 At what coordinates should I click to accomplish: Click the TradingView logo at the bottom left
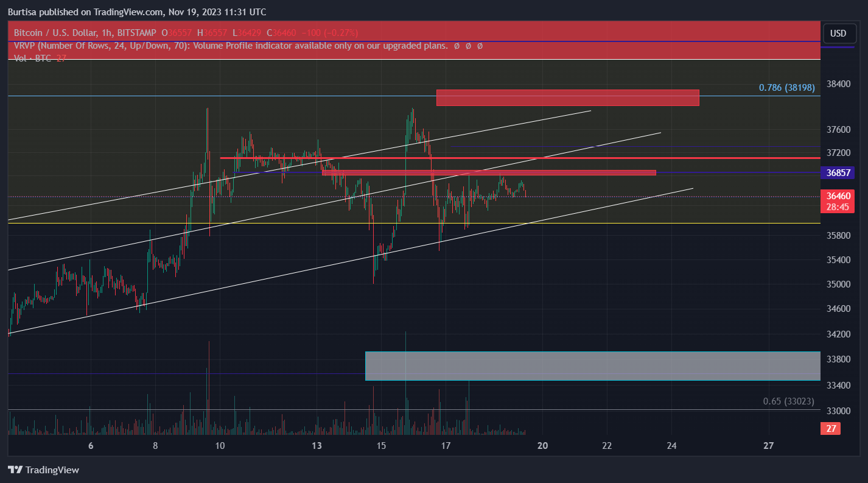pyautogui.click(x=43, y=470)
